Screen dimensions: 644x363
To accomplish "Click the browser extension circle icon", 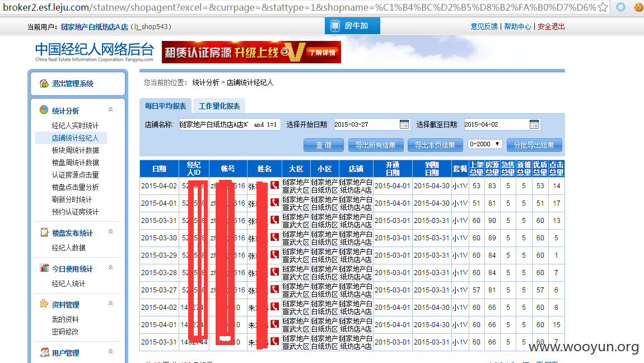I will click(620, 7).
